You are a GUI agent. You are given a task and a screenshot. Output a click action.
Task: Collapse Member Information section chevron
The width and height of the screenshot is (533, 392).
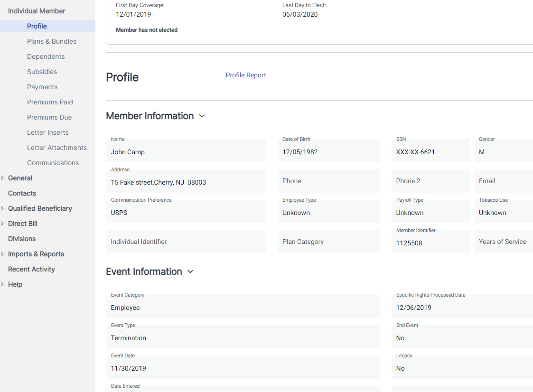(x=202, y=116)
